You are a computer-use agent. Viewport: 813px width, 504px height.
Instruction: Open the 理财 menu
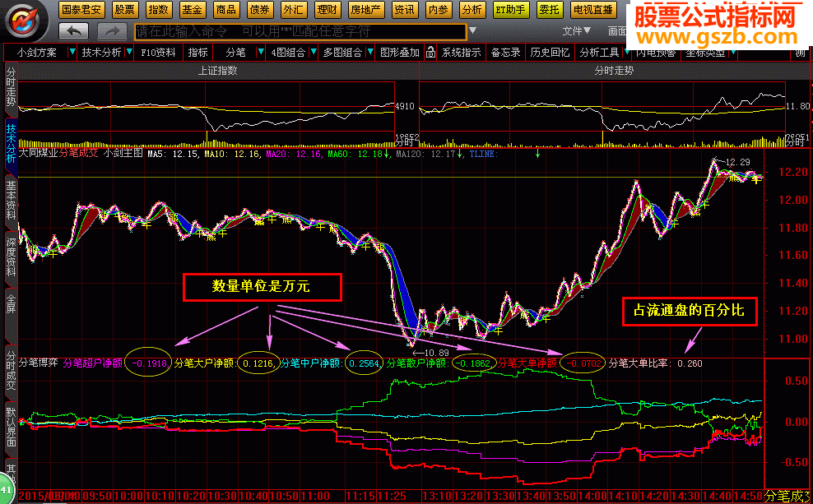(x=328, y=9)
